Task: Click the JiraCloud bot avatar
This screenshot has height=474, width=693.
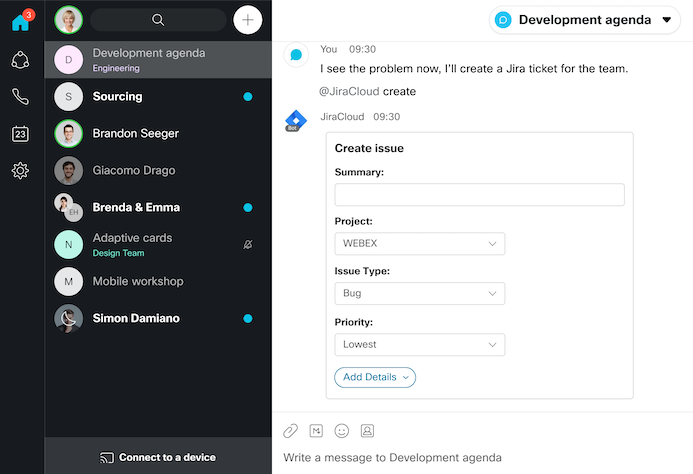Action: point(296,120)
